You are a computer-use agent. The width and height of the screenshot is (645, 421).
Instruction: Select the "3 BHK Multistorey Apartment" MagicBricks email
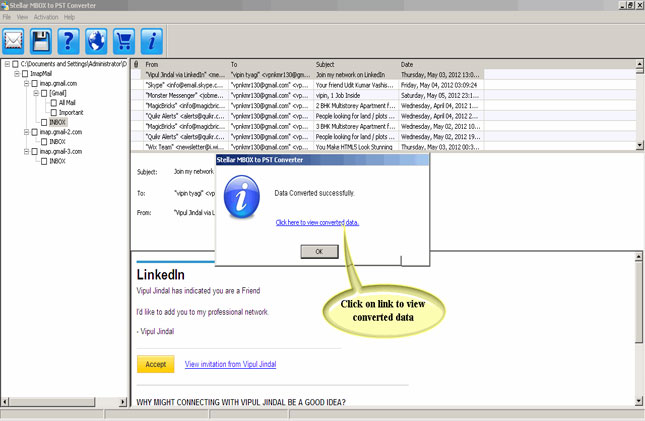click(x=307, y=126)
